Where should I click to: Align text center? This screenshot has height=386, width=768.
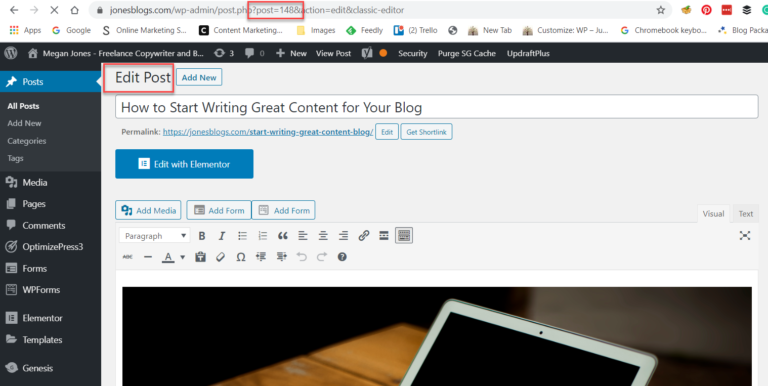tap(323, 236)
